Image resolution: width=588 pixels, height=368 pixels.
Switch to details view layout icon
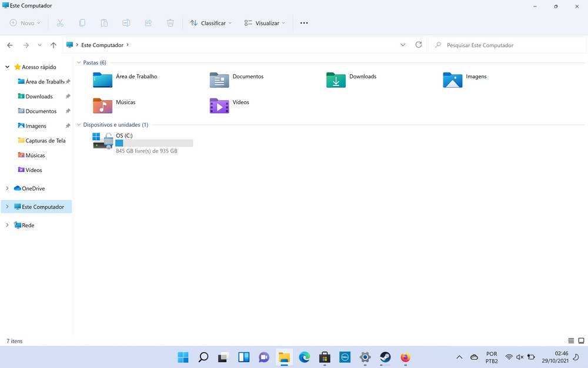[571, 341]
